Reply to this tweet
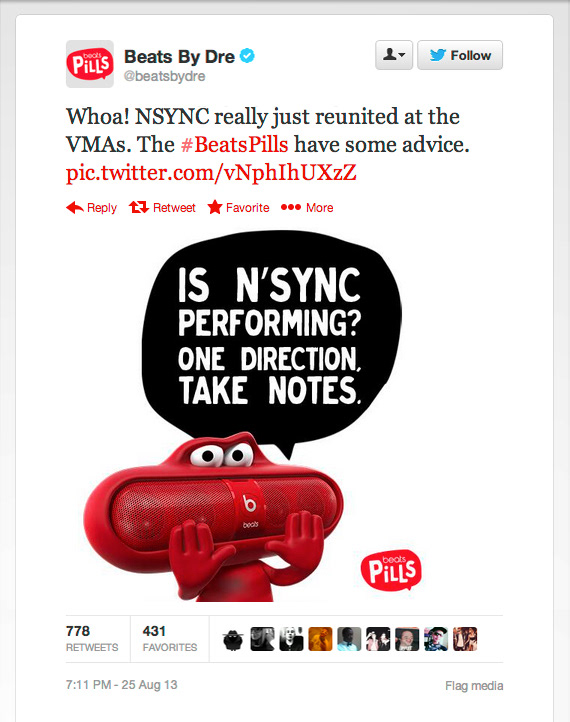570x722 pixels. (x=91, y=208)
